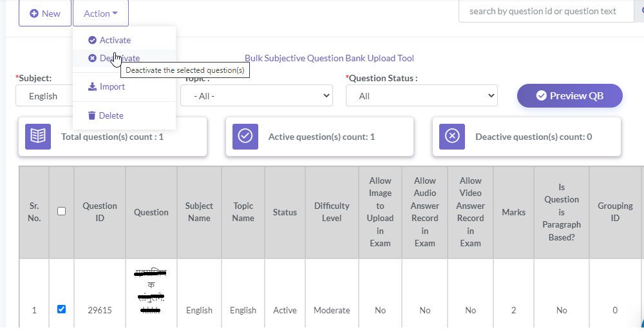644x332 pixels.
Task: Click the Deactive question(s) count text
Action: click(534, 137)
